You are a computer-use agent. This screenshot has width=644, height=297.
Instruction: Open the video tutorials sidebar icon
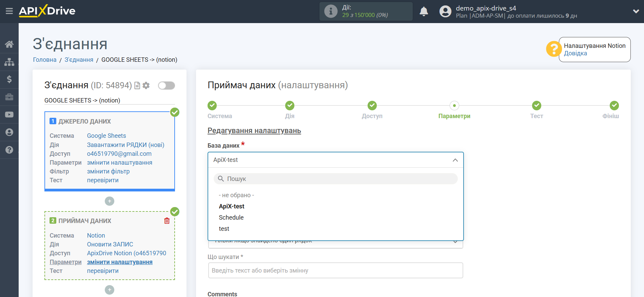click(x=9, y=115)
